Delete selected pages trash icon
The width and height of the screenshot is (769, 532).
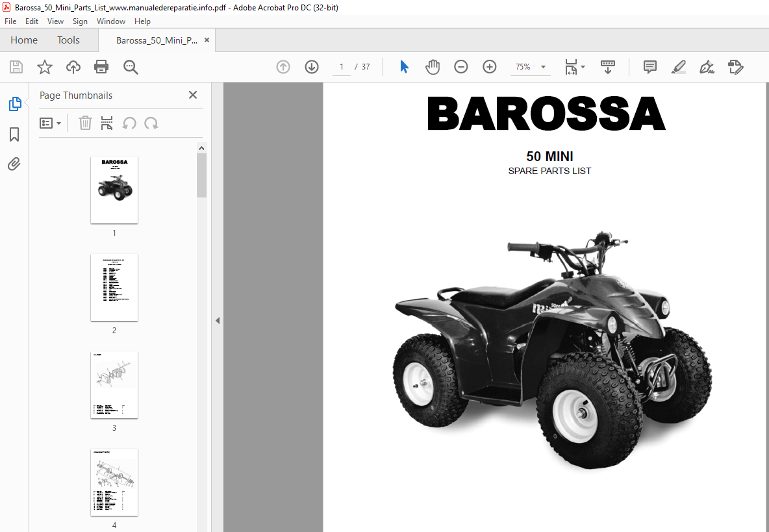[x=85, y=123]
